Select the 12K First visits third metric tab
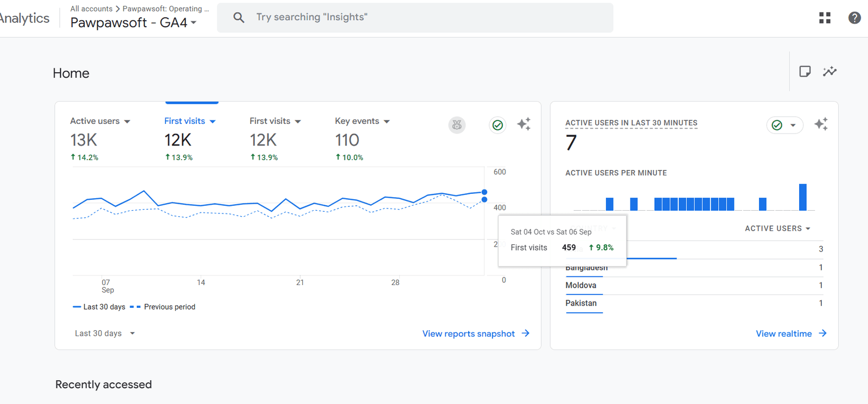This screenshot has height=404, width=868. (275, 121)
